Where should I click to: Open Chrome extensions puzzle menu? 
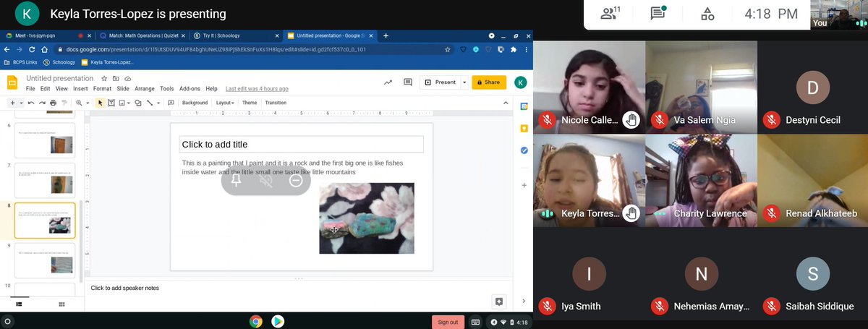[514, 50]
